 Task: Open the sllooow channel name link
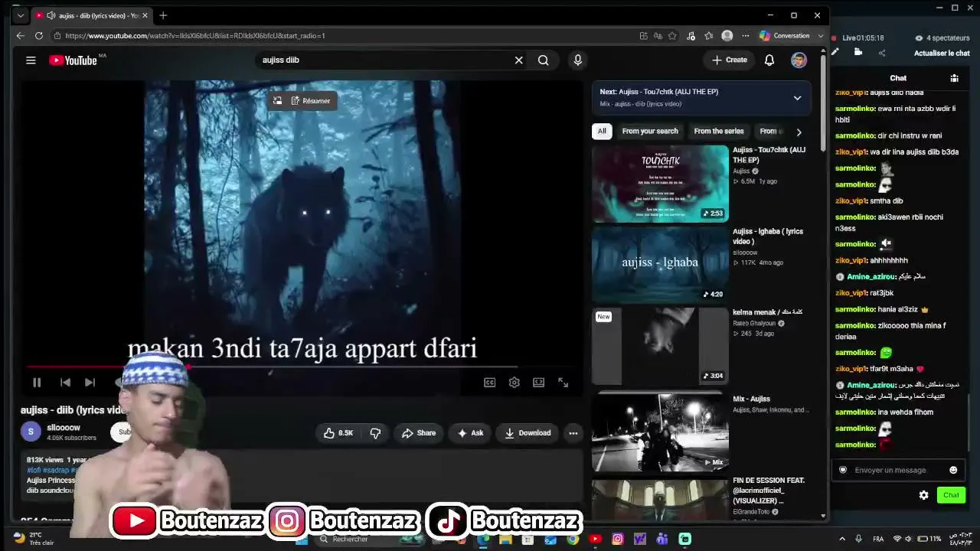click(64, 428)
